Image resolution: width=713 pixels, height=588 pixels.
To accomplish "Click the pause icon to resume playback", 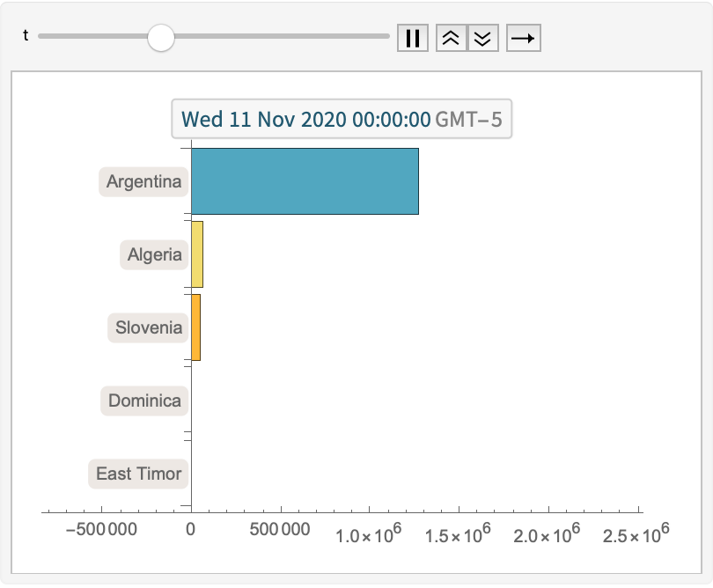I will (x=413, y=38).
